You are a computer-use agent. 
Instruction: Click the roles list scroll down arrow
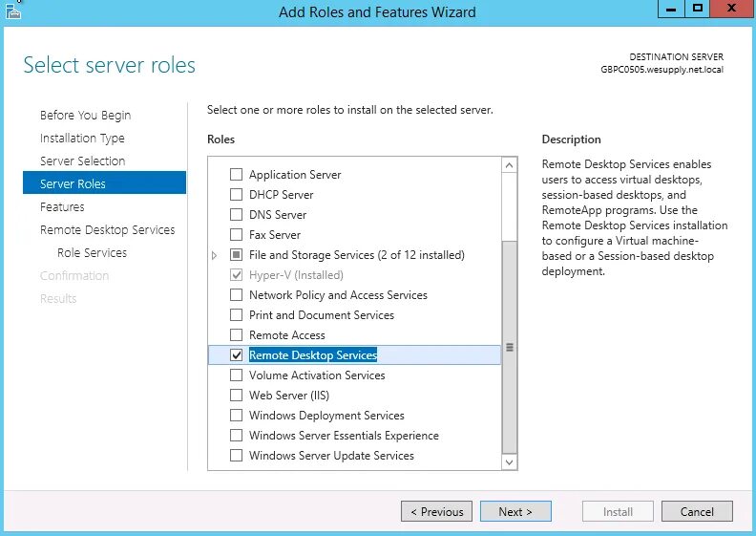(x=509, y=462)
